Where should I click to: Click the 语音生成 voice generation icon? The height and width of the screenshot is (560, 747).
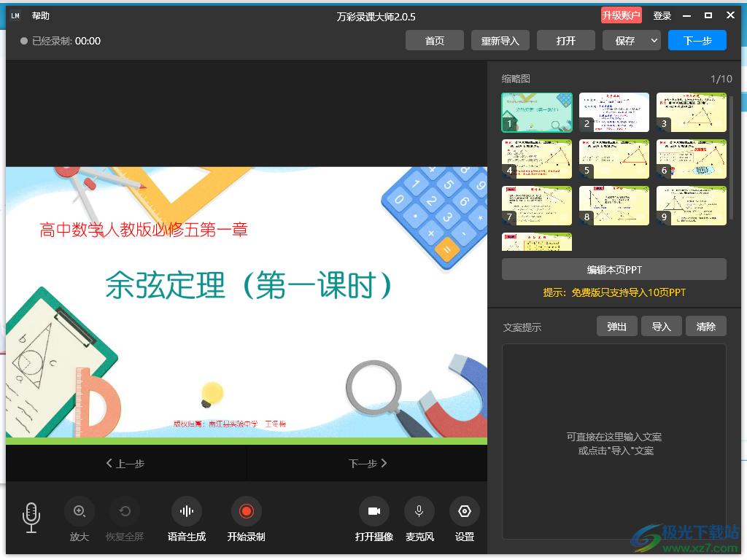coord(187,511)
